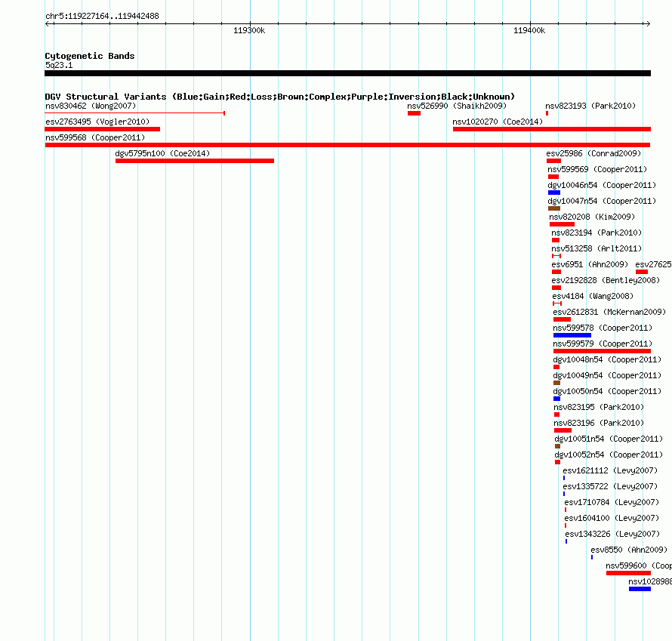
Task: Click dgv10052n54 (Cooper2011) label
Action: [609, 455]
